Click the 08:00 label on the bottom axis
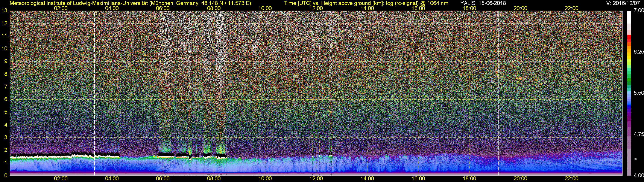The image size is (644, 182). pos(214,179)
